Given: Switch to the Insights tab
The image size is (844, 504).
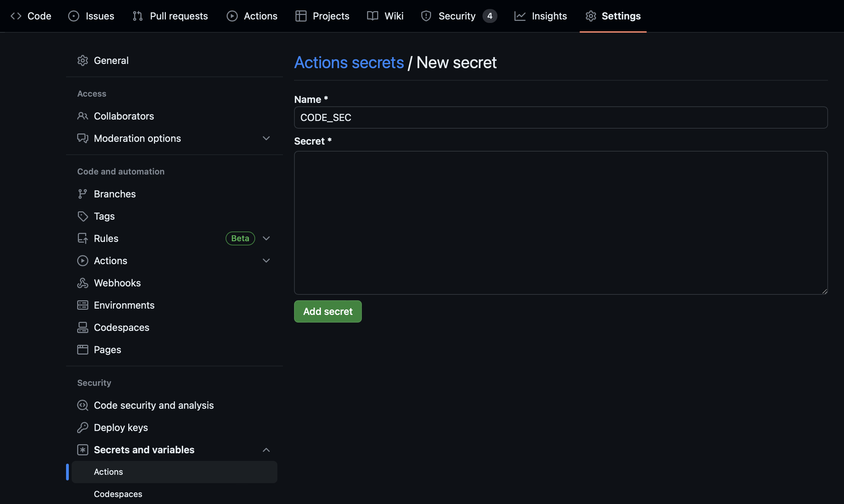Looking at the screenshot, I should pos(541,16).
